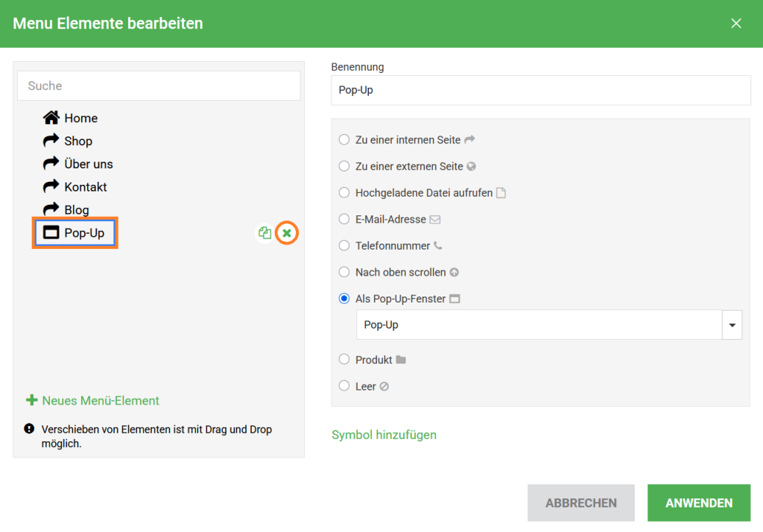Click the plus icon for Neues Menü-Element
Viewport: 763px width, 532px height.
click(32, 400)
